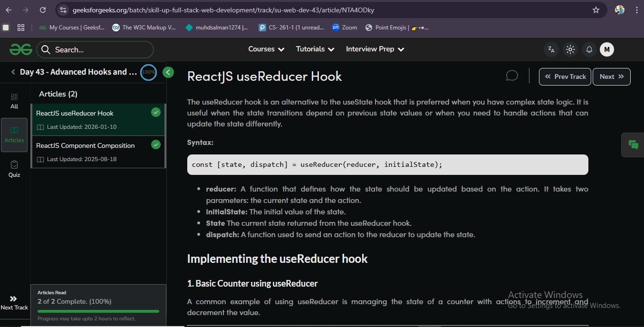The image size is (644, 327).
Task: Click the Prev Track button
Action: [x=565, y=77]
